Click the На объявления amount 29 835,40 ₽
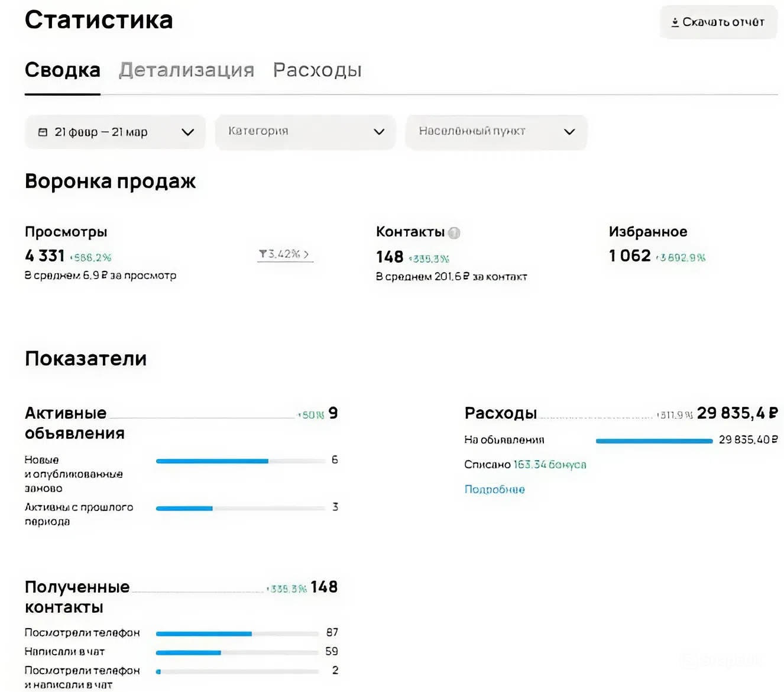784x692 pixels. tap(748, 439)
